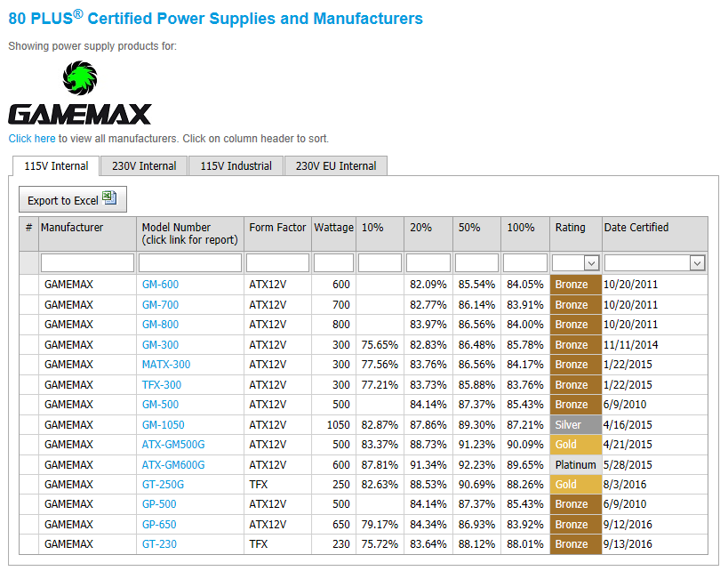
Task: Open the 230V Internal tab
Action: point(144,166)
